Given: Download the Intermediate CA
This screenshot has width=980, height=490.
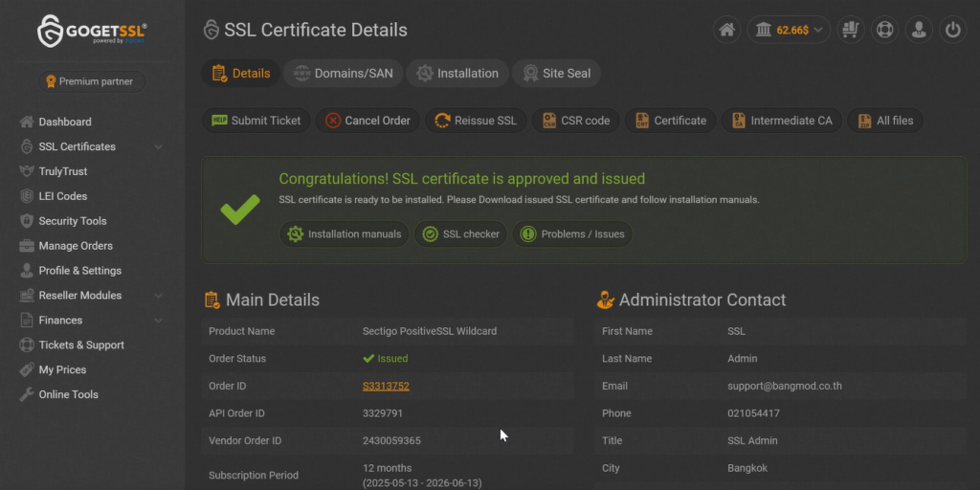Looking at the screenshot, I should pyautogui.click(x=782, y=121).
